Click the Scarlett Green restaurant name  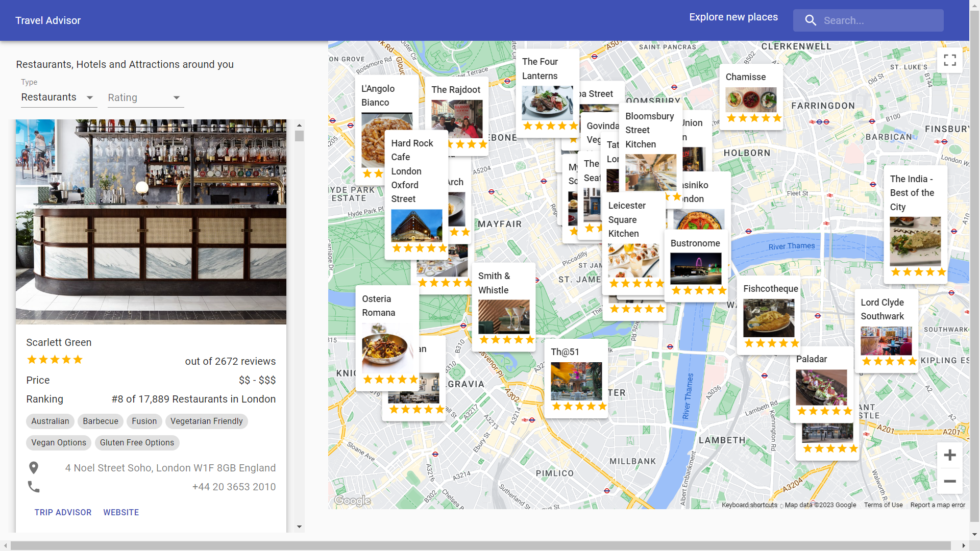(59, 342)
